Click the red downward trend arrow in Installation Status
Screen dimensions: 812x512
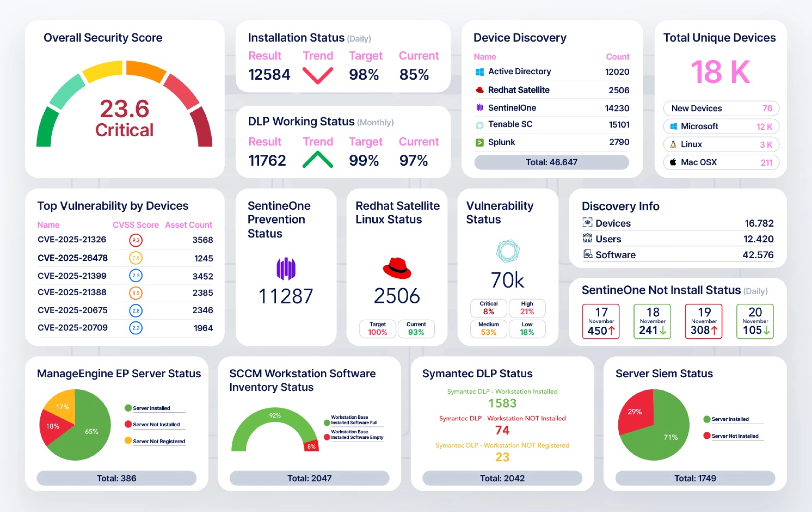[318, 75]
